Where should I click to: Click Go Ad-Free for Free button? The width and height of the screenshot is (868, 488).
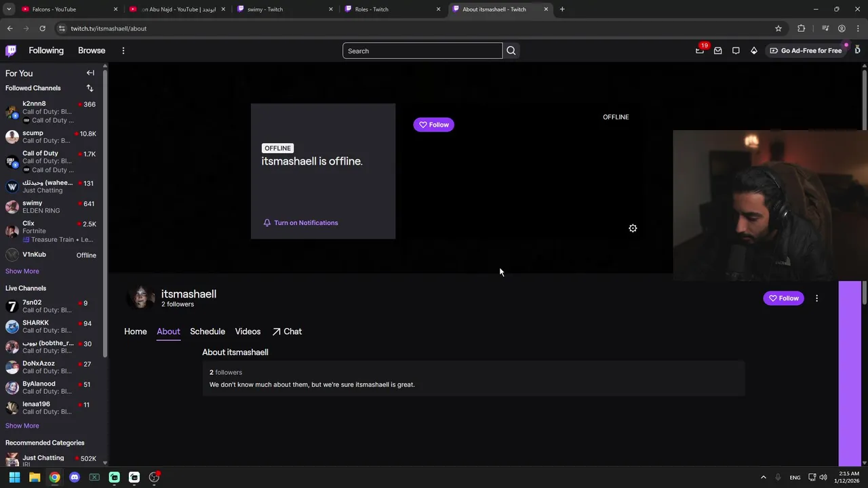tap(806, 51)
